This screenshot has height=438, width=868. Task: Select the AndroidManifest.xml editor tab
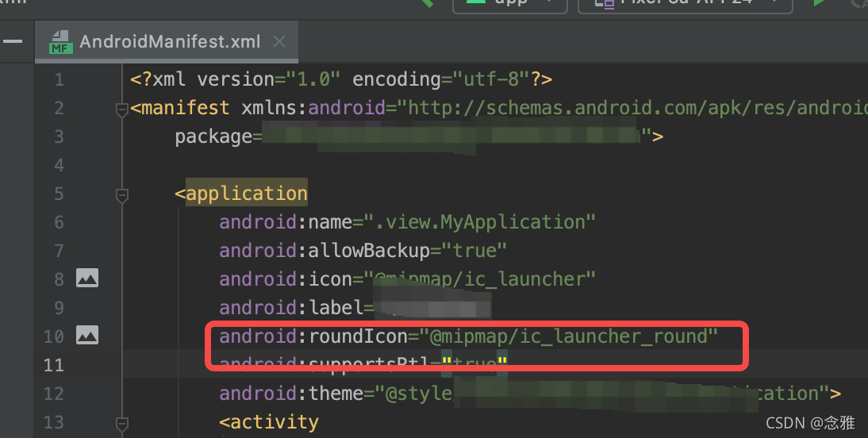[166, 41]
